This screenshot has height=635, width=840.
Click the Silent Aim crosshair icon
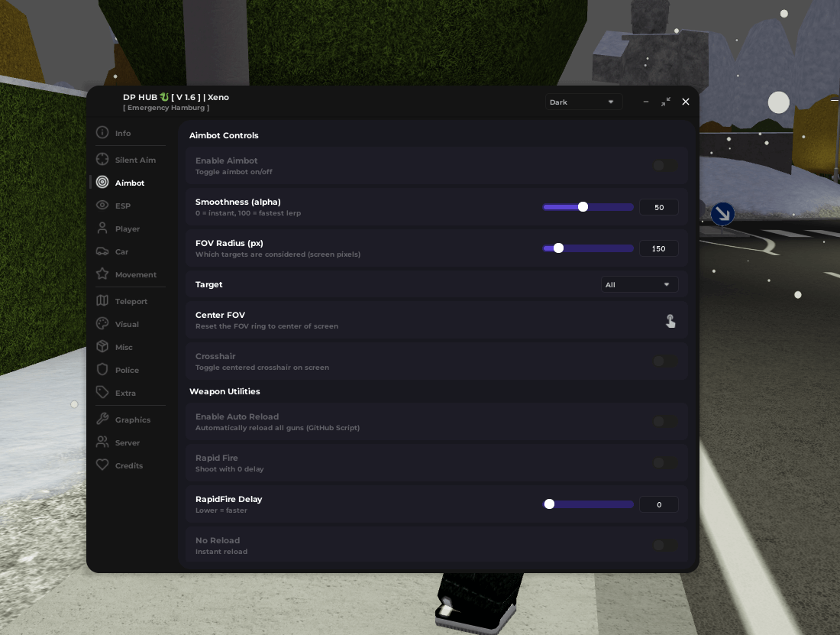[x=102, y=159]
